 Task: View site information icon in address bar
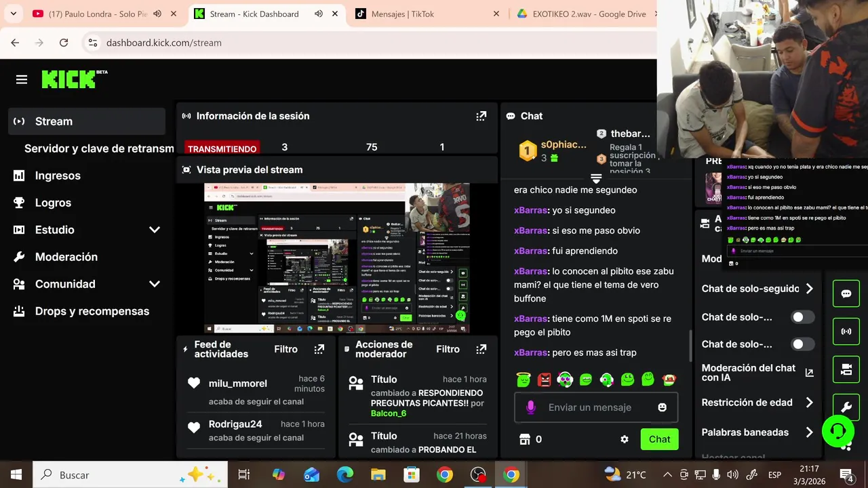pos(93,43)
